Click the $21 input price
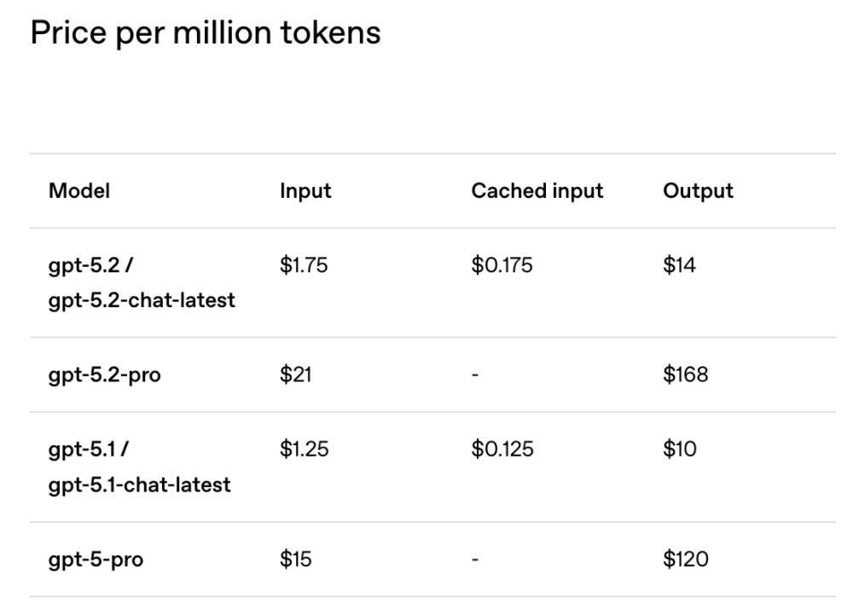Viewport: 853px width, 616px height. [295, 375]
